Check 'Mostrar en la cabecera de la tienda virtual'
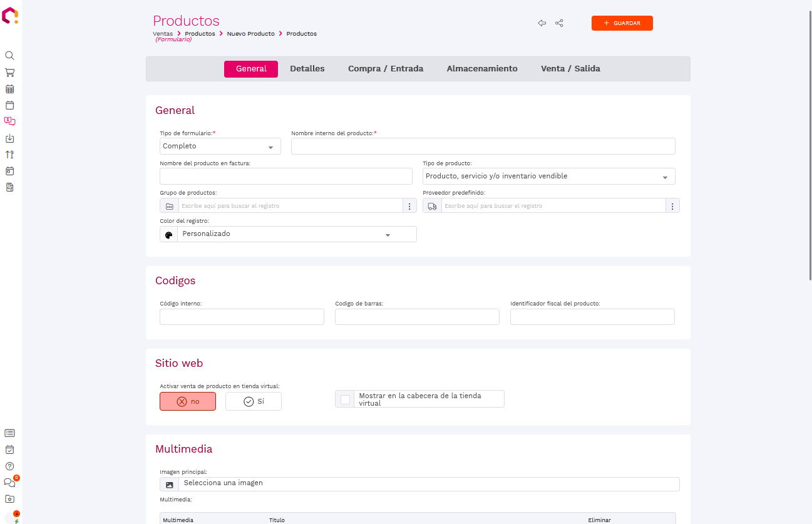The width and height of the screenshot is (812, 524). coord(345,399)
